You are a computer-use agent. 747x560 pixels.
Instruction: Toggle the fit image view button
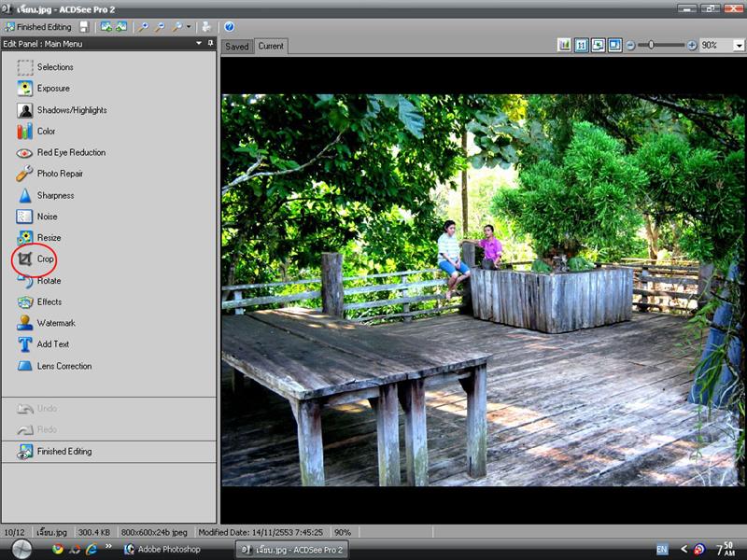598,45
